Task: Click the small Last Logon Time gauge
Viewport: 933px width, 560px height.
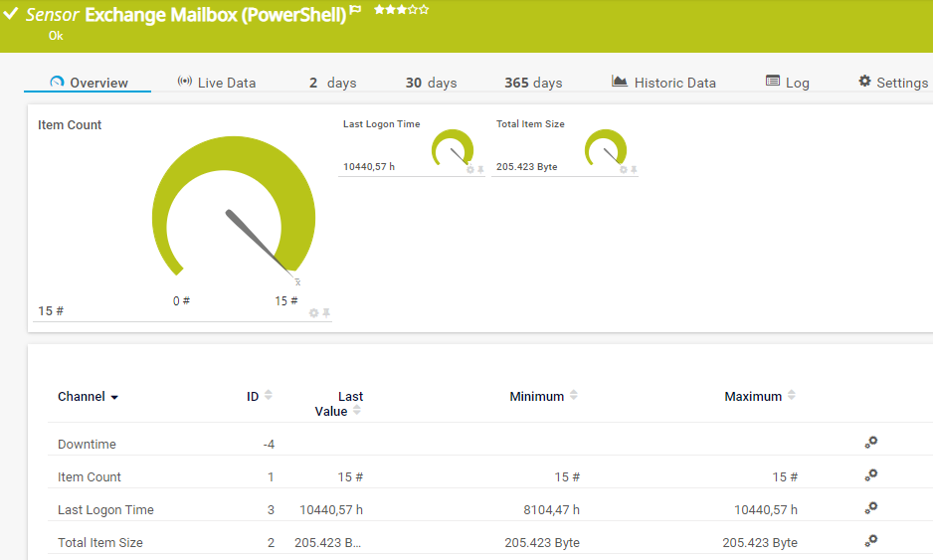Action: [x=454, y=148]
